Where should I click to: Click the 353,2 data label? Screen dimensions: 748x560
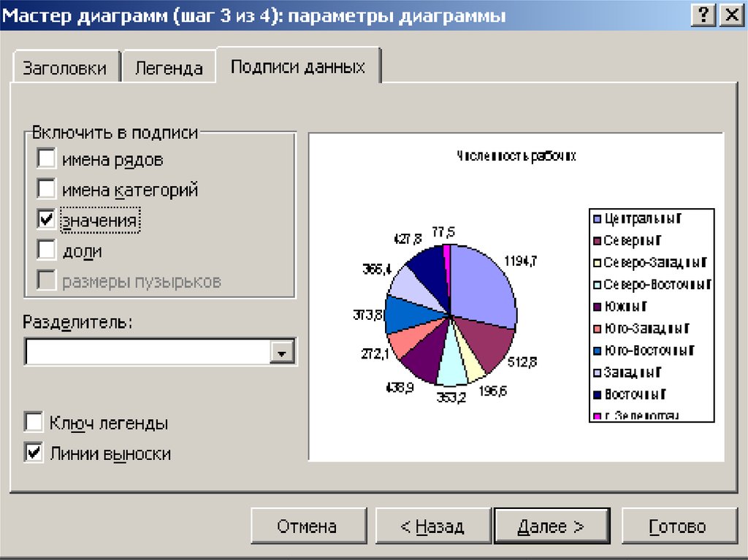click(x=451, y=397)
